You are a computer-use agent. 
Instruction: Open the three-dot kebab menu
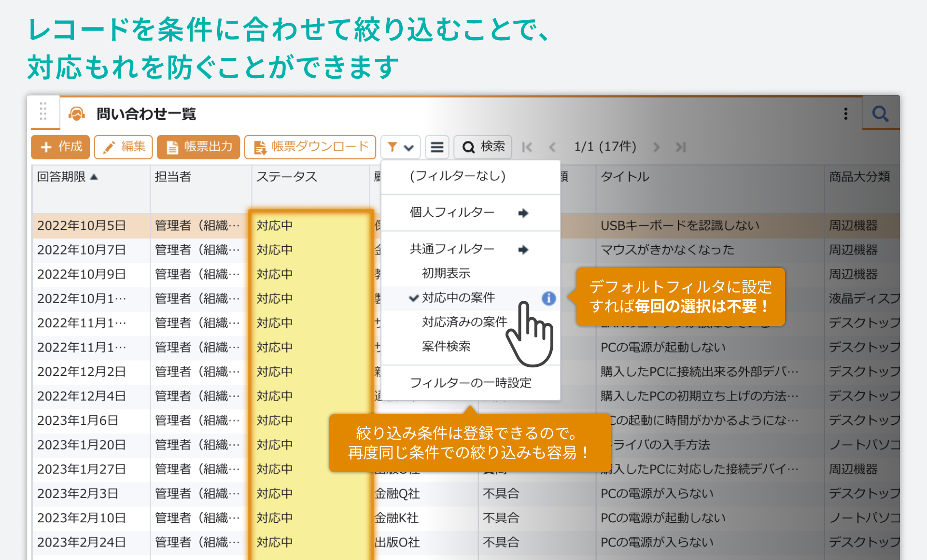tap(846, 114)
